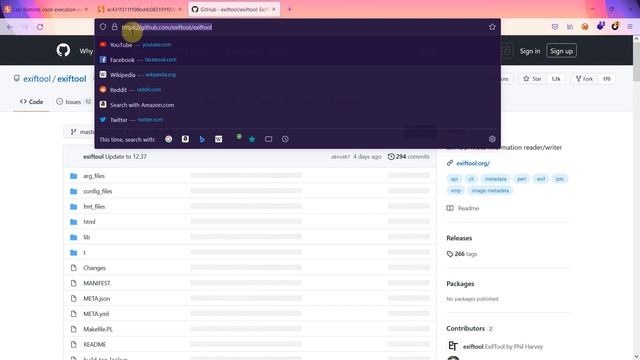
Task: Open the master branch dropdown
Action: tap(82, 132)
